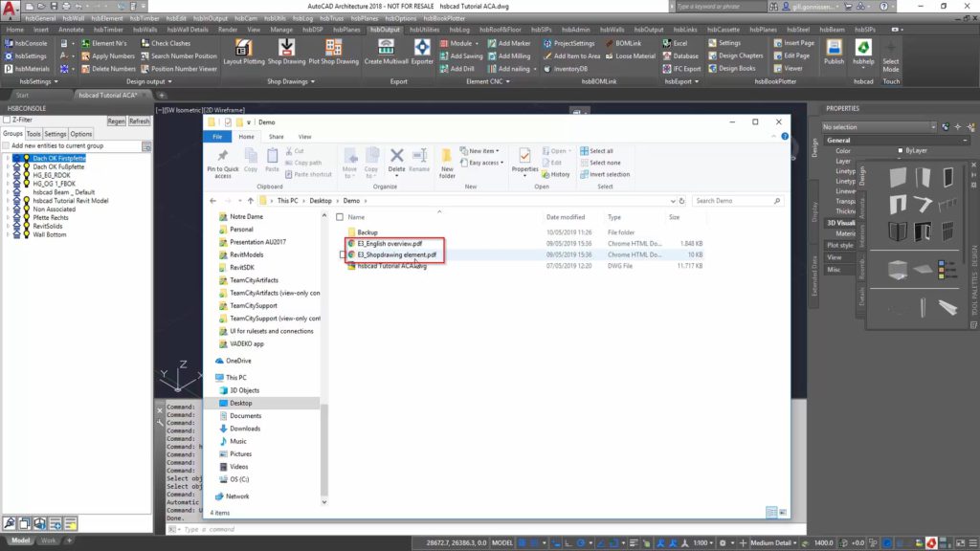
Task: Click Add Drill tool
Action: [457, 69]
